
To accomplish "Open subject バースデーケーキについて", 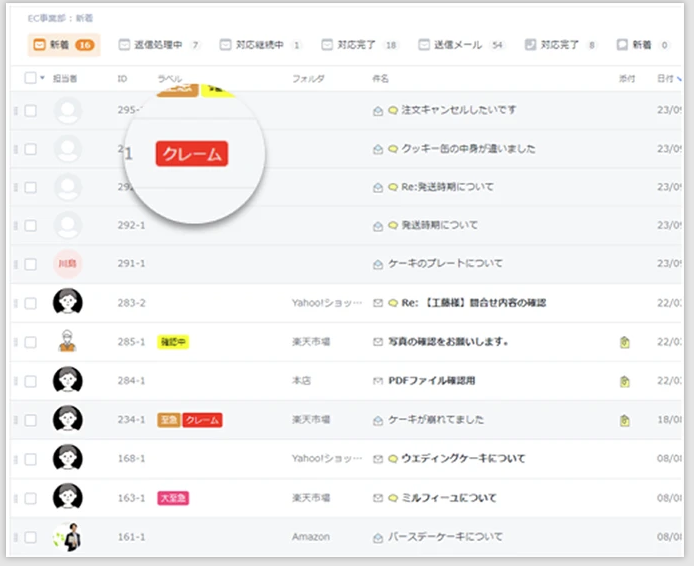I will coord(445,537).
